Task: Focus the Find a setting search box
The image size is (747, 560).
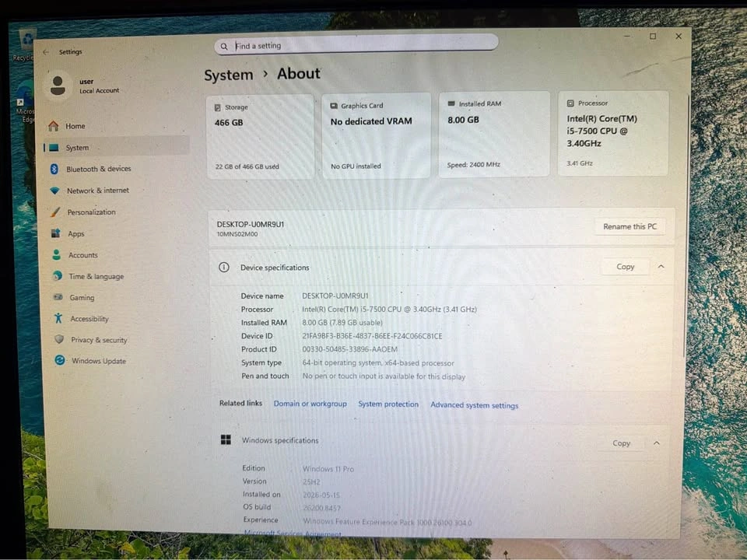Action: point(356,45)
